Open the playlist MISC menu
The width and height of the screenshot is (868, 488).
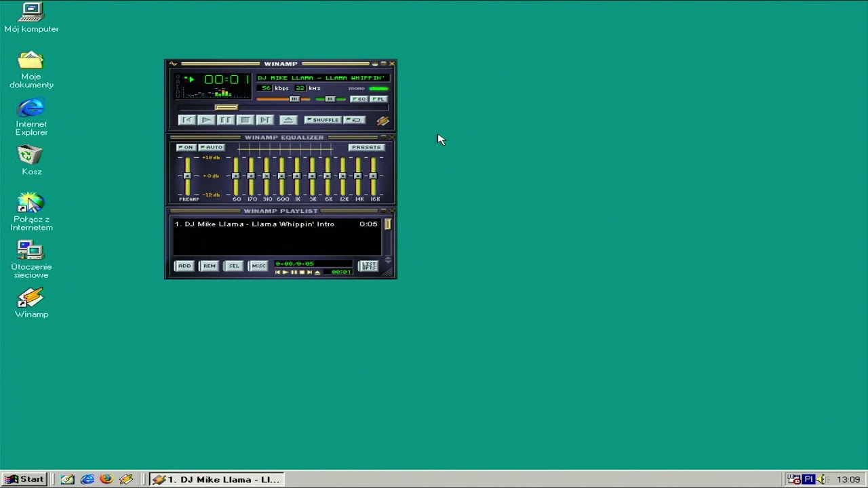click(258, 266)
